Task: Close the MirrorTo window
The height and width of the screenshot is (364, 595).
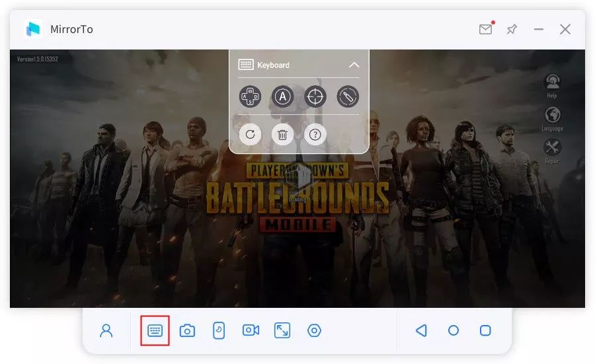Action: pyautogui.click(x=565, y=29)
